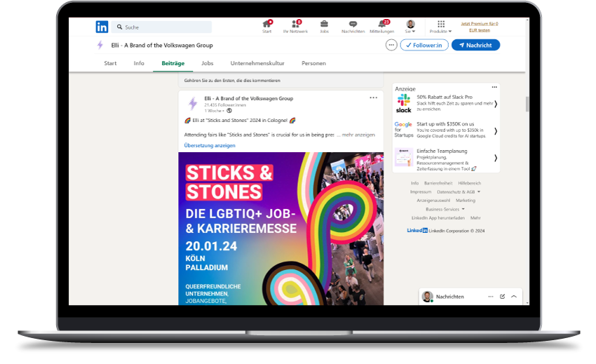Switch to the Start tab of company page
This screenshot has height=364, width=596.
point(110,63)
